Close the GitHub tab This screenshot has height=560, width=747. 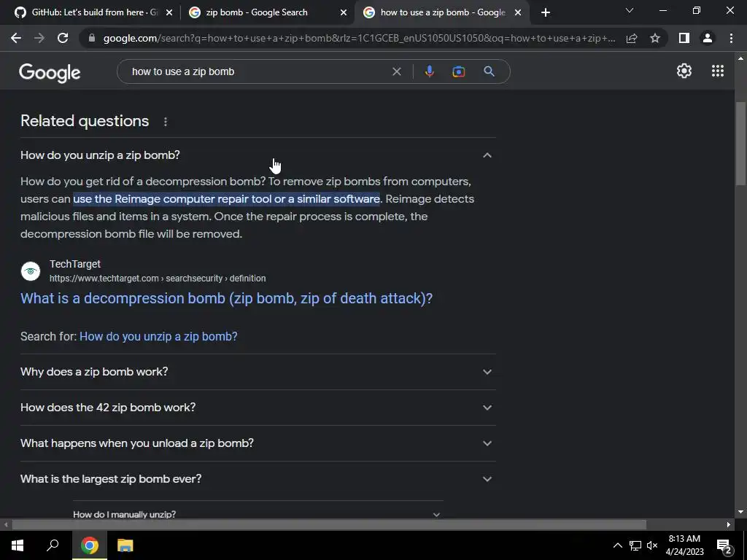pos(169,13)
